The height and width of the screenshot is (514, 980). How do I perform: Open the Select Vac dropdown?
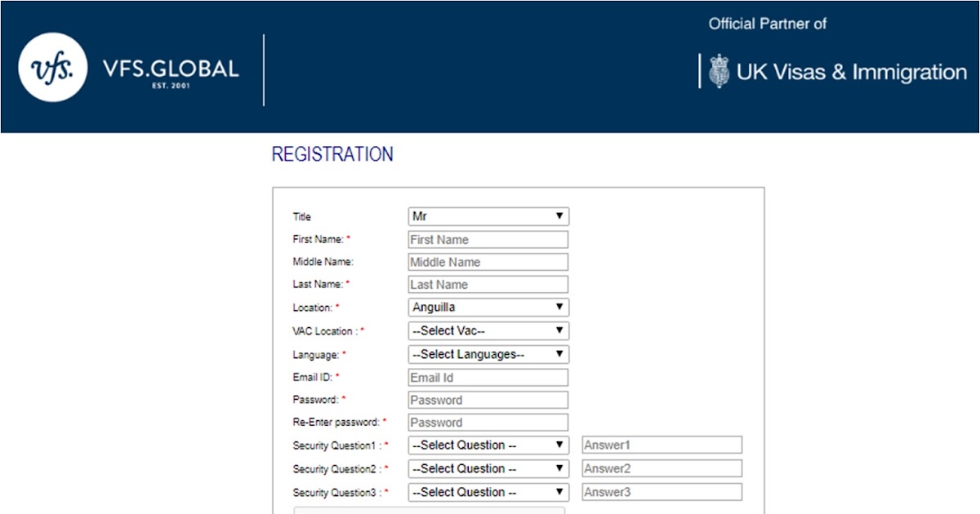pos(488,331)
